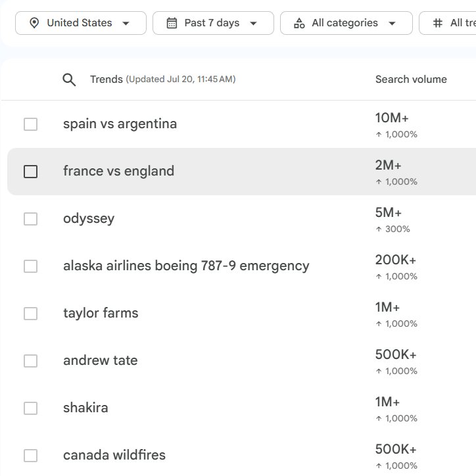The width and height of the screenshot is (476, 476).
Task: Open the canada wildfires trend
Action: 114,455
